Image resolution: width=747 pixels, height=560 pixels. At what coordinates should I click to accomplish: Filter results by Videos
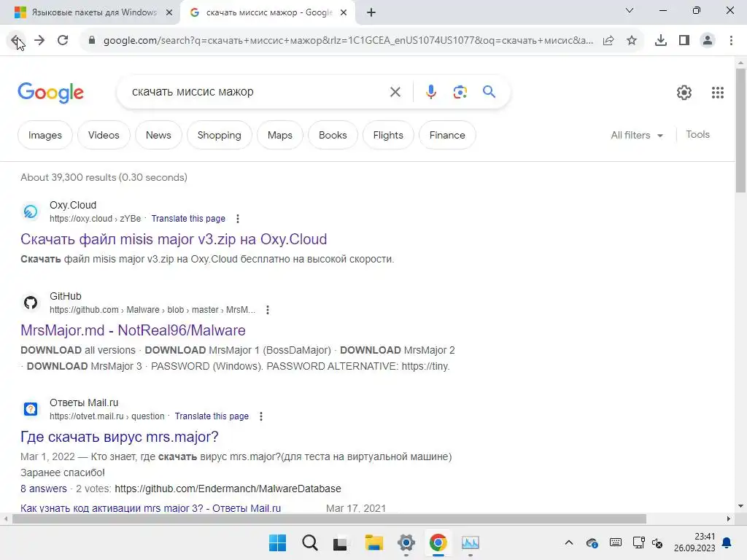click(104, 135)
